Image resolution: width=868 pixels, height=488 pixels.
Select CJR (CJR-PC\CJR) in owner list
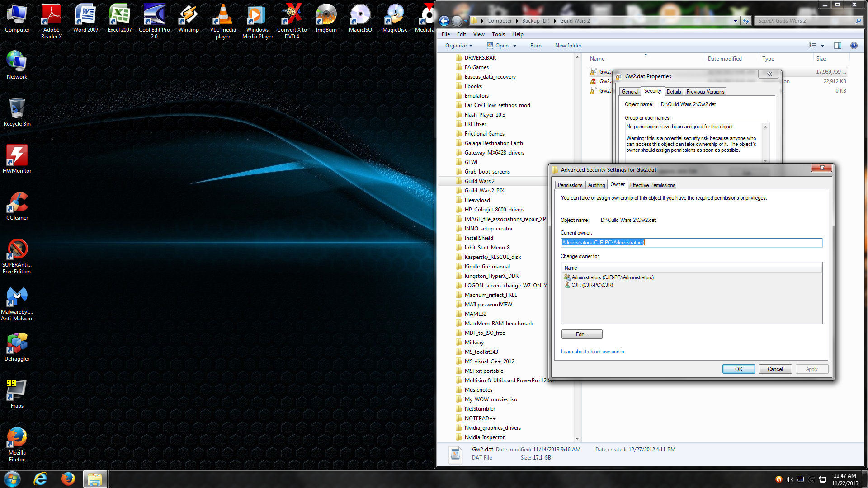click(588, 285)
